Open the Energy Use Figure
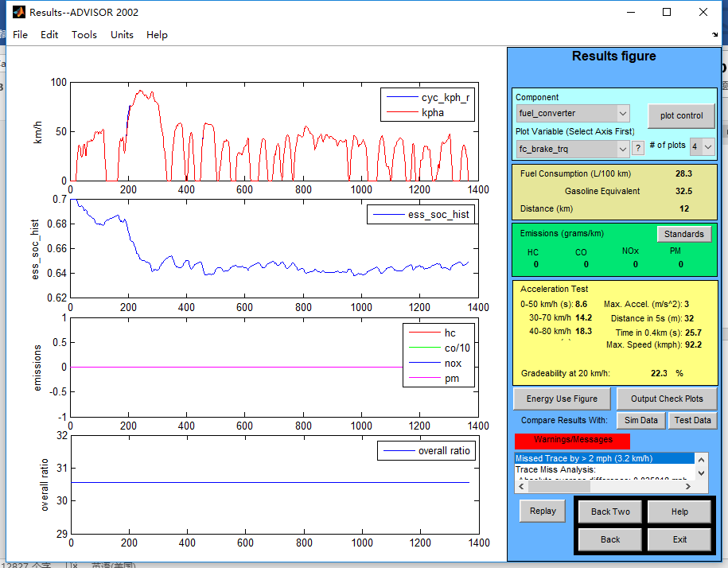This screenshot has height=568, width=728. coord(562,399)
